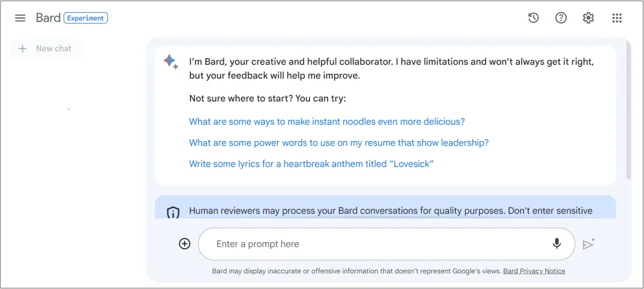This screenshot has width=644, height=289.
Task: Click the Bard logo text
Action: [48, 18]
